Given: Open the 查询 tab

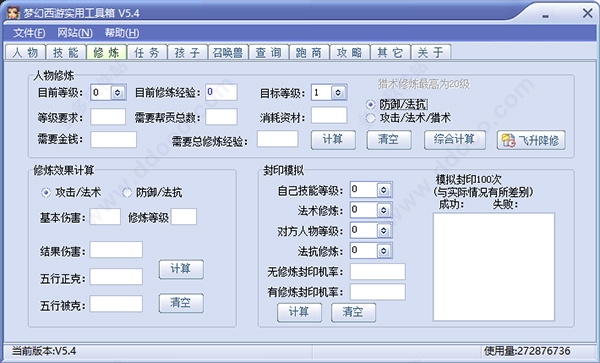Looking at the screenshot, I should [269, 52].
